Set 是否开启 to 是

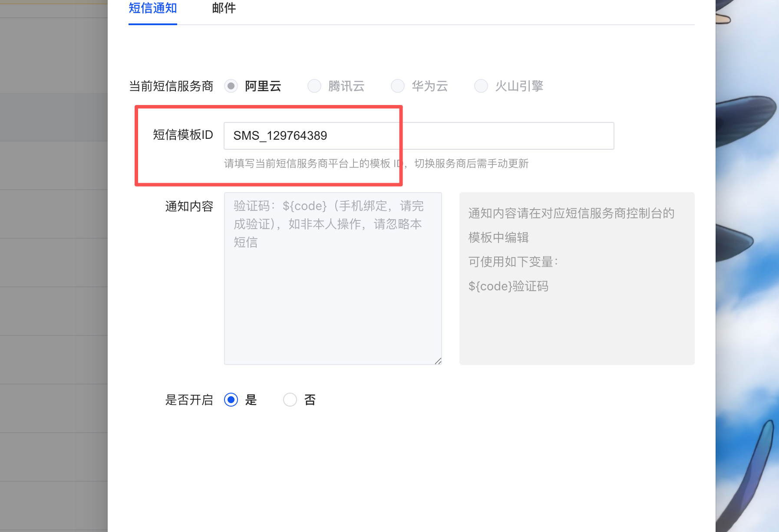click(231, 400)
